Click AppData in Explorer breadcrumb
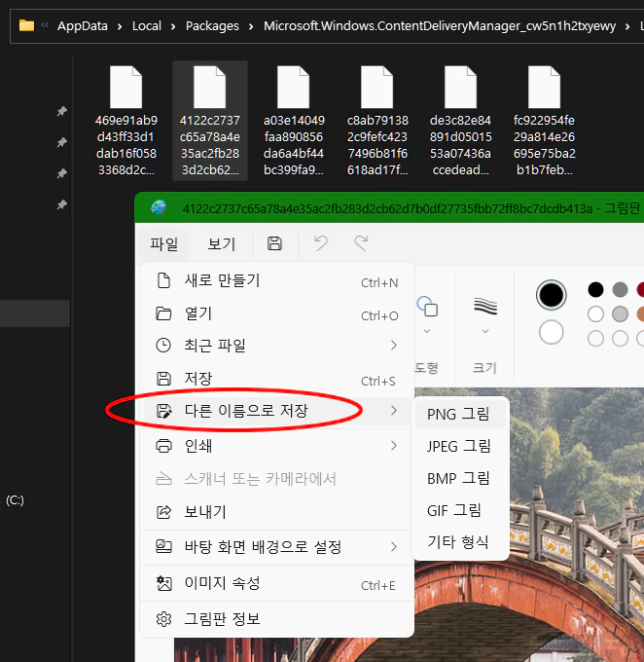The image size is (644, 662). pos(83,26)
